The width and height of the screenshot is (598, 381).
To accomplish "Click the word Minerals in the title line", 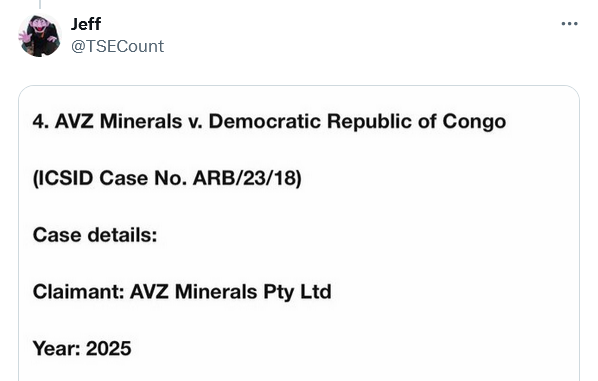I will (141, 122).
